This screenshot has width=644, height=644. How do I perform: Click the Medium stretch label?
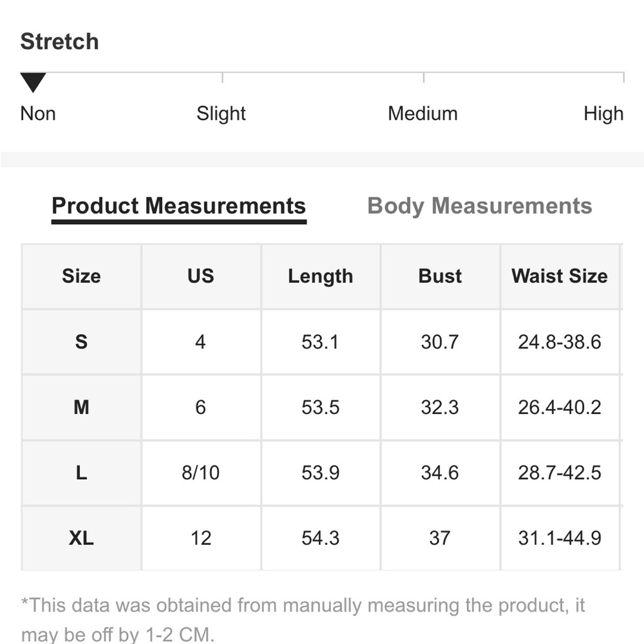[422, 114]
